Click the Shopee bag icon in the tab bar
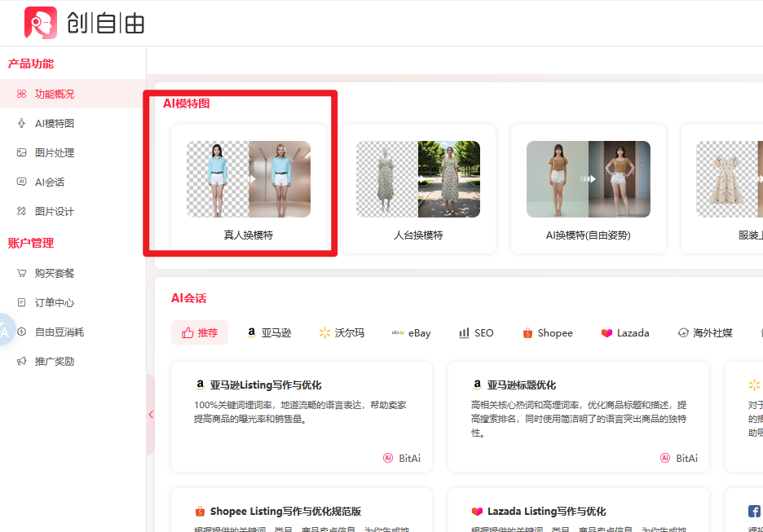763x532 pixels. [x=527, y=333]
